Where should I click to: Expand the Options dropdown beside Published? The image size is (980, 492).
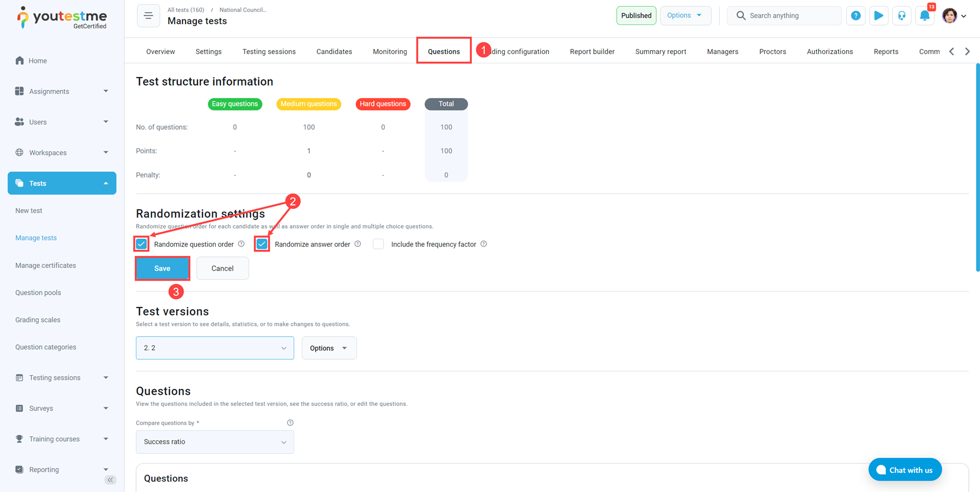coord(685,16)
